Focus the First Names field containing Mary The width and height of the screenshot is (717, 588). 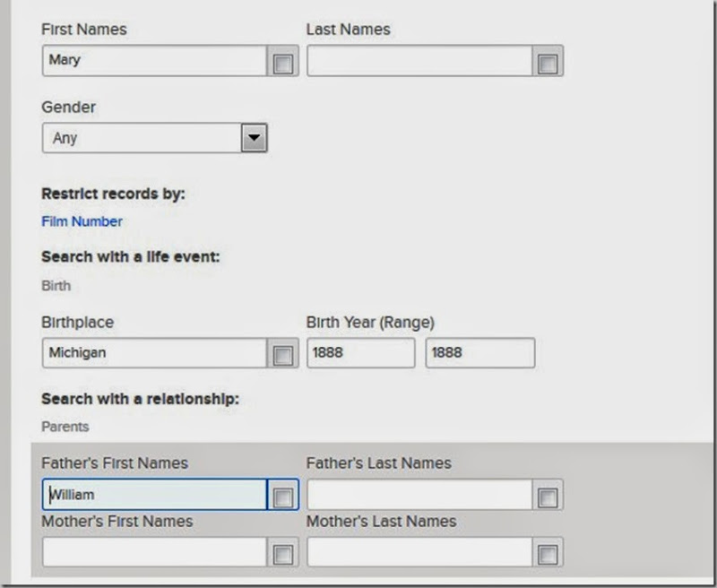tap(154, 60)
